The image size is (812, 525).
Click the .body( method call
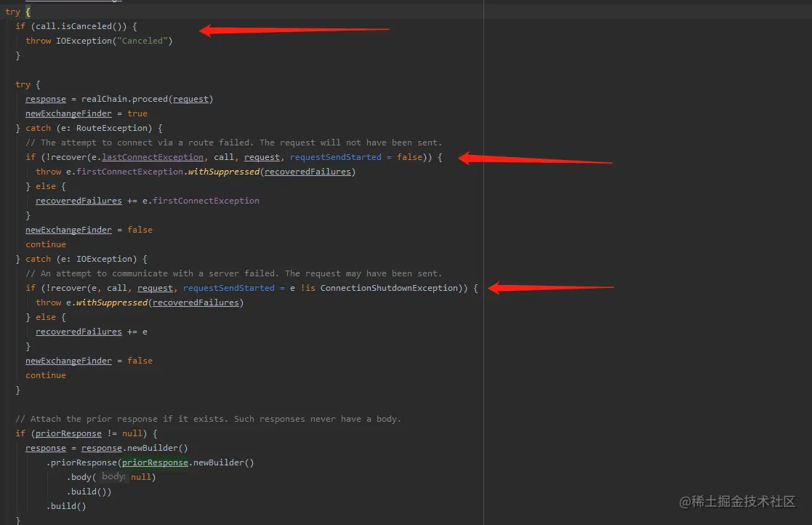point(81,477)
